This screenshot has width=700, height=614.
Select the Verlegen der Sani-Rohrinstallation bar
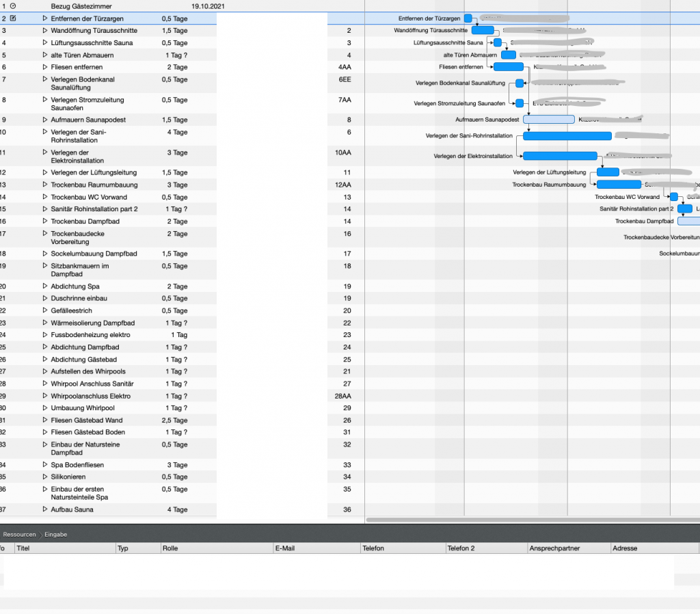pyautogui.click(x=567, y=136)
